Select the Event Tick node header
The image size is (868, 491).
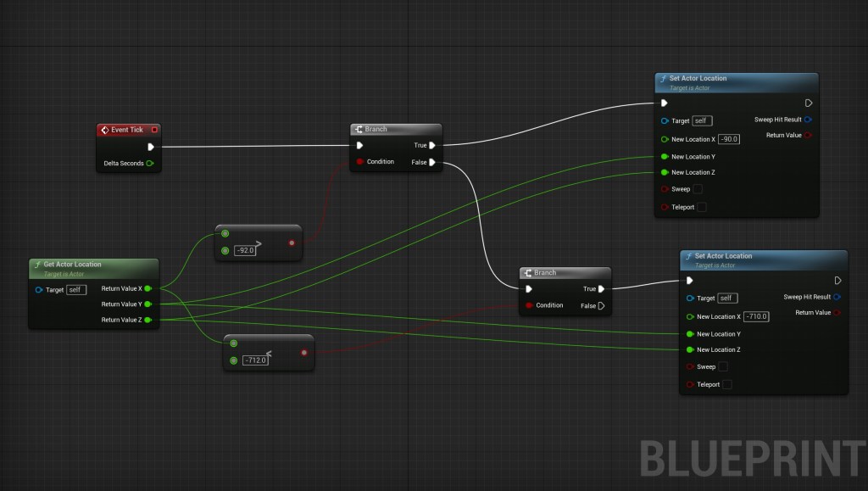click(x=127, y=130)
